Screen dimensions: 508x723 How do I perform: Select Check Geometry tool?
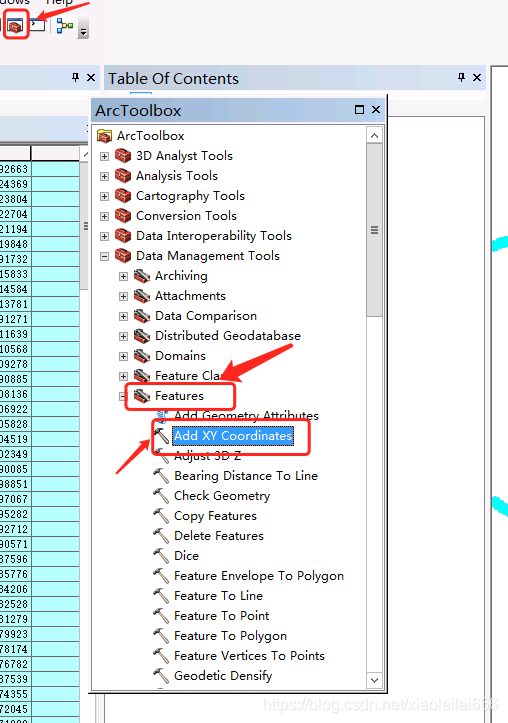222,496
